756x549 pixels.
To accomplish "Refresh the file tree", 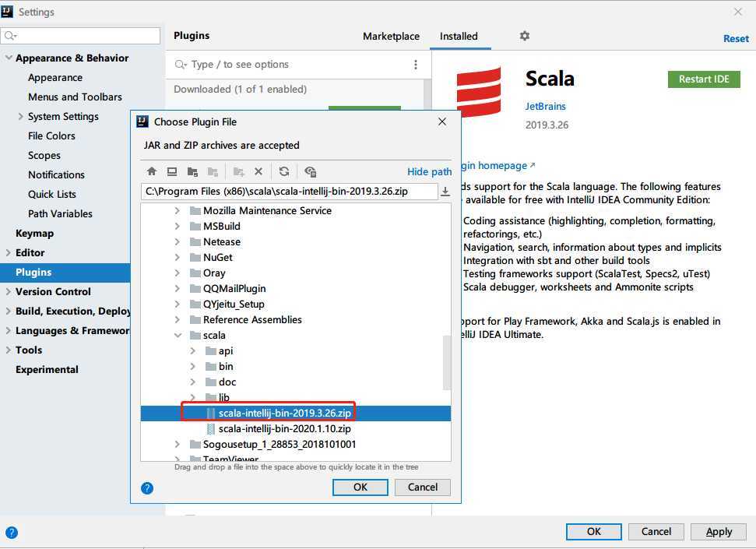I will pos(284,171).
